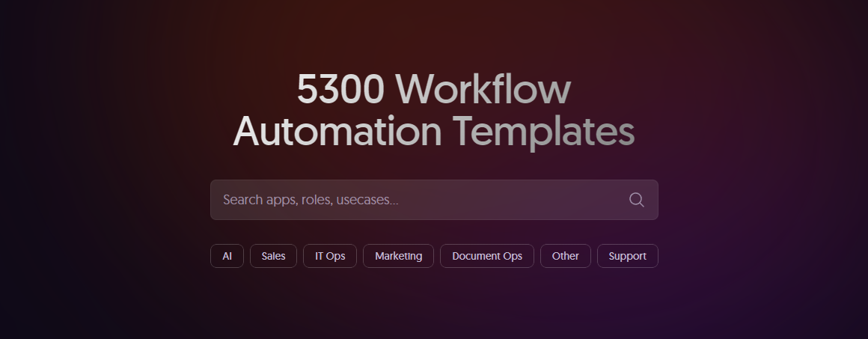Click the 5300 number in the heading
The width and height of the screenshot is (868, 339).
[340, 90]
